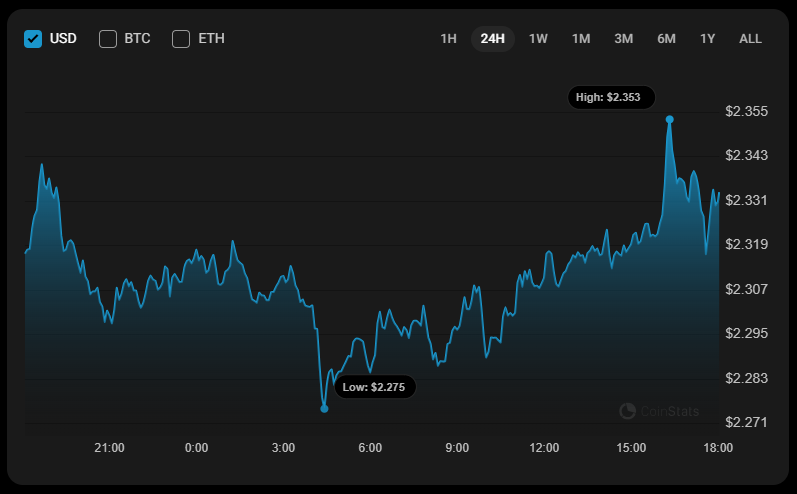Enable the ETH currency checkbox
Image resolution: width=797 pixels, height=494 pixels.
click(x=181, y=39)
